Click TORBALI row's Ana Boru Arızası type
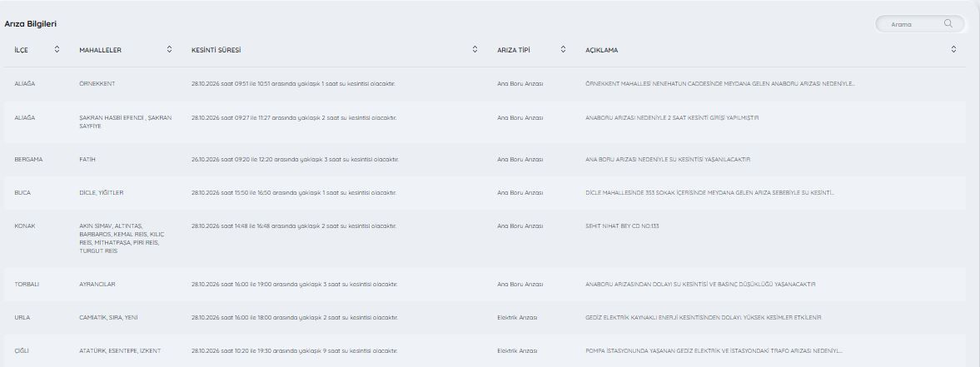 (520, 285)
